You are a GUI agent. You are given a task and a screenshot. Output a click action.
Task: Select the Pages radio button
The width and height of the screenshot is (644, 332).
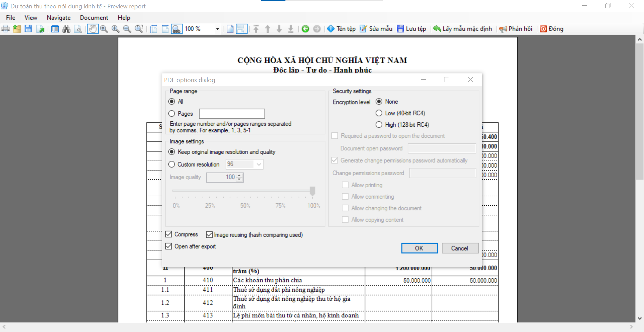[x=172, y=114]
